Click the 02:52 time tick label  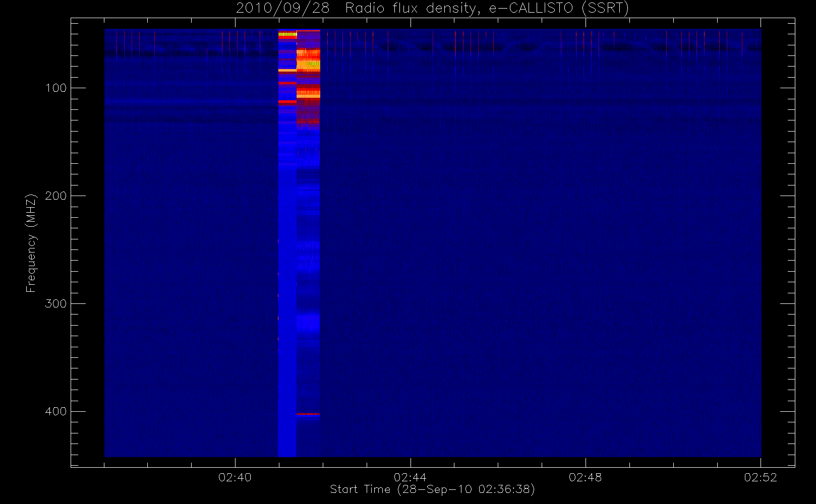coord(761,477)
